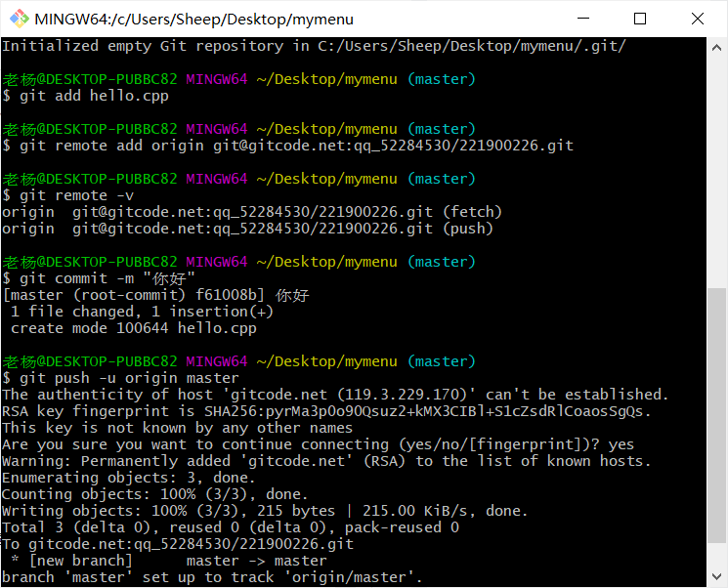Click the 'Warning: Permanently added' line
This screenshot has height=588, width=728.
point(326,461)
